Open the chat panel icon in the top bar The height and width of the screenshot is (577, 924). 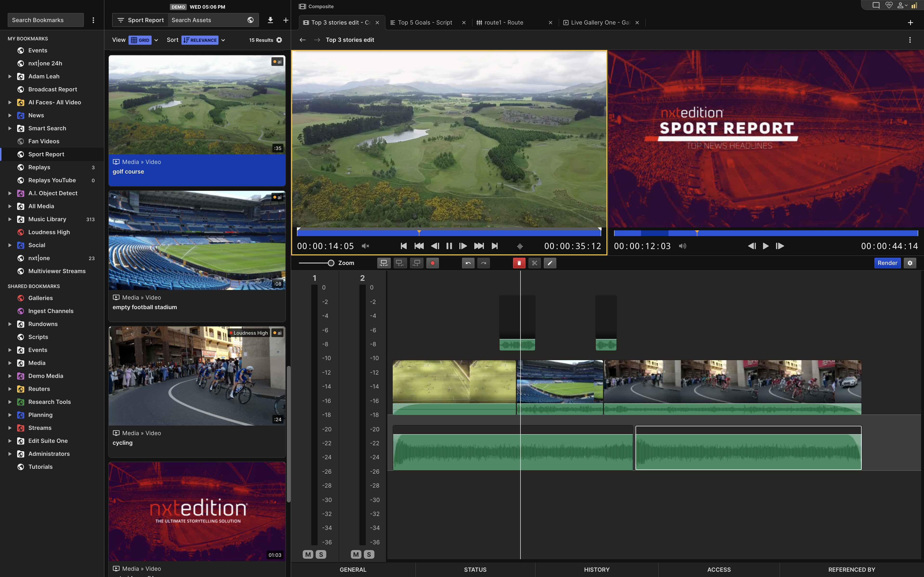coord(875,5)
